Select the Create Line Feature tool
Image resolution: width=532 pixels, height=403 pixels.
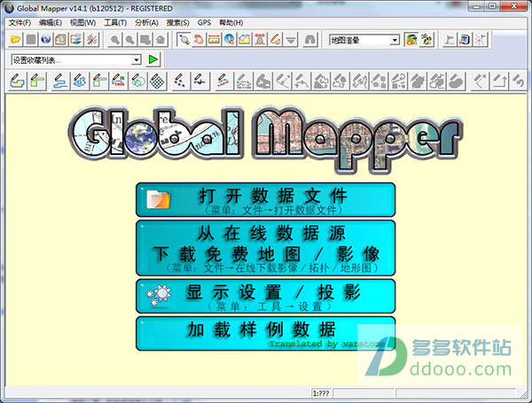(60, 81)
